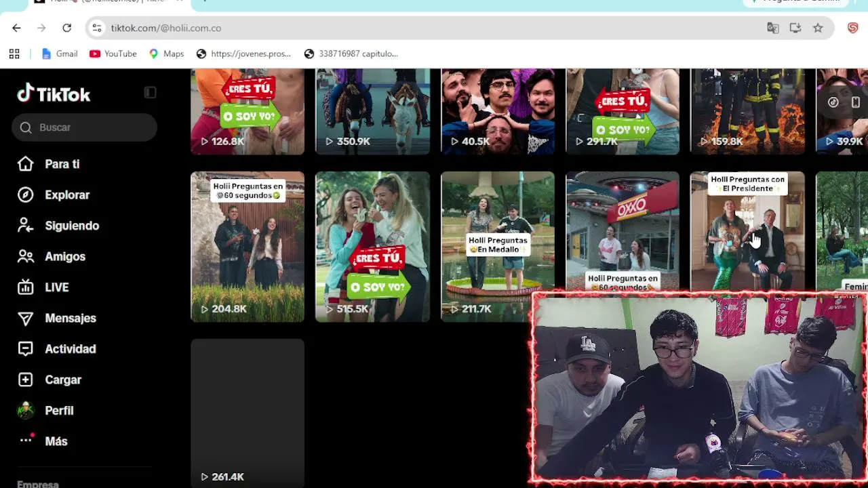Image resolution: width=868 pixels, height=488 pixels.
Task: Click the Buscar search field
Action: (x=84, y=127)
